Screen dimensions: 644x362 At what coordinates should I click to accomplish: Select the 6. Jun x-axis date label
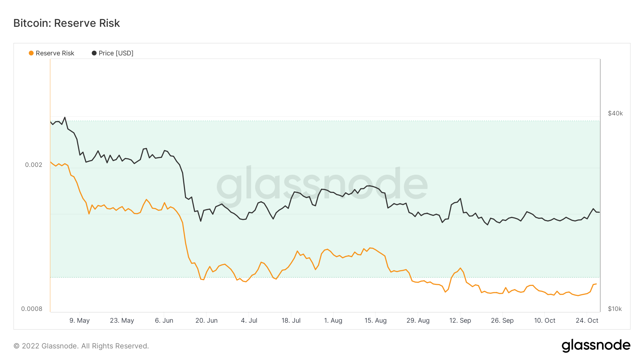164,321
